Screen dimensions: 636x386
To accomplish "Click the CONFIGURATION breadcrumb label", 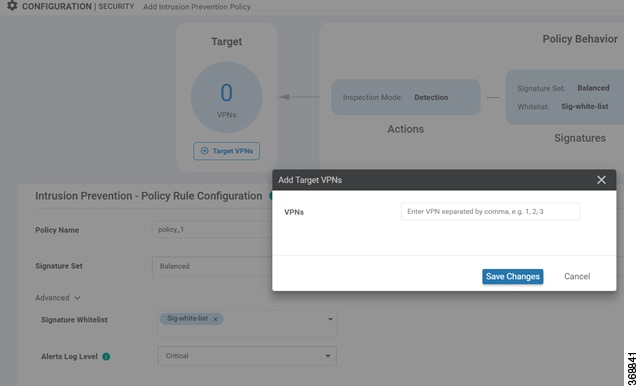I will tap(57, 6).
